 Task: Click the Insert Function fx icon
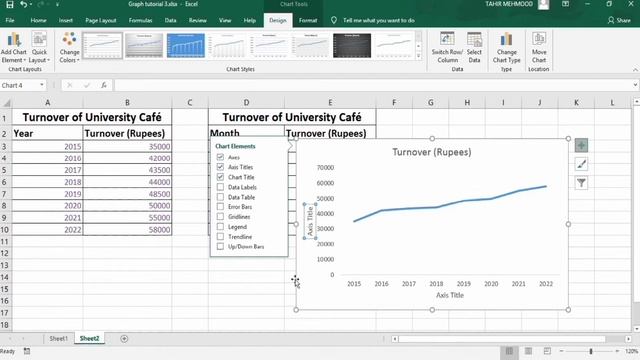(x=104, y=85)
